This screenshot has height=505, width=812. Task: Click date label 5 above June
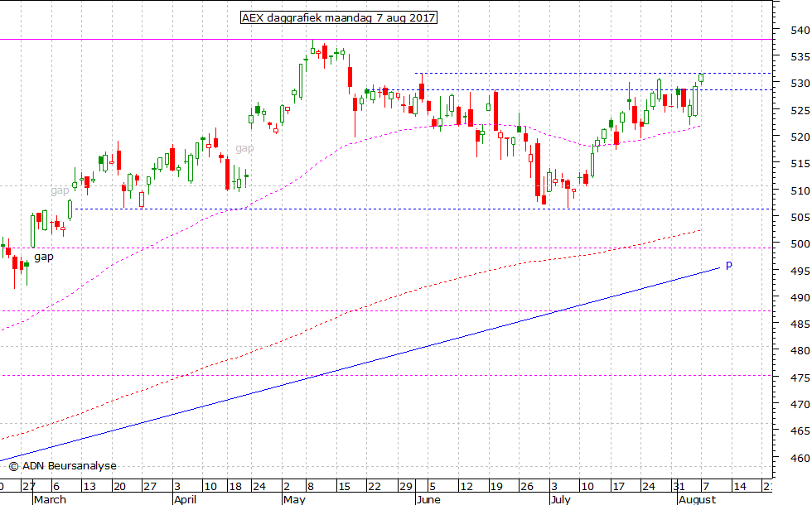pyautogui.click(x=433, y=487)
